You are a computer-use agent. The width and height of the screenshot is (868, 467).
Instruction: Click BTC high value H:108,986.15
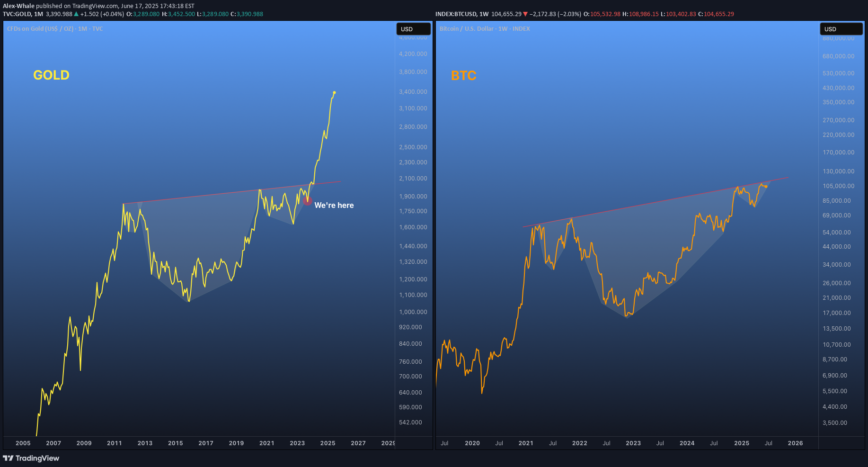(640, 14)
